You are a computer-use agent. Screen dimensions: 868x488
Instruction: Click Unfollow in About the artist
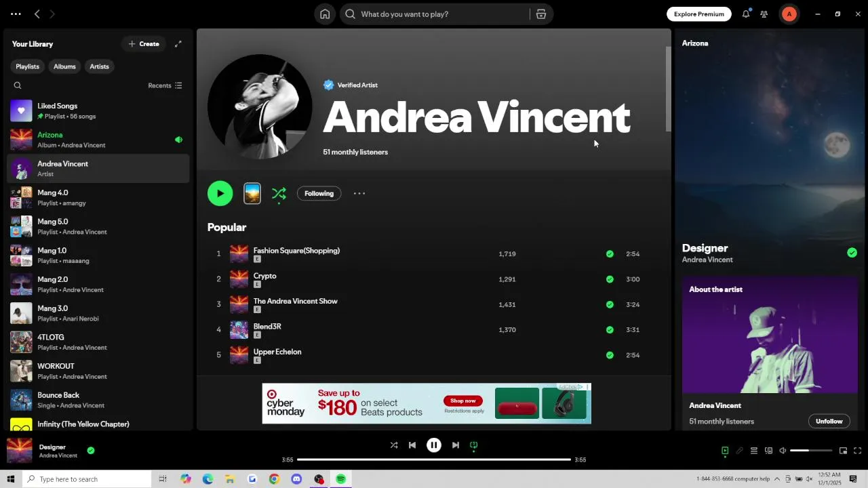tap(829, 421)
